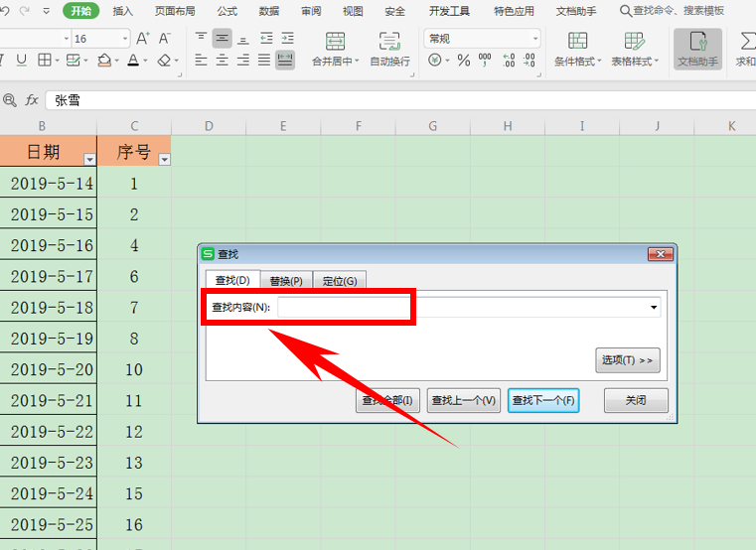Click the currency yen format icon
This screenshot has height=550, width=756.
click(435, 61)
